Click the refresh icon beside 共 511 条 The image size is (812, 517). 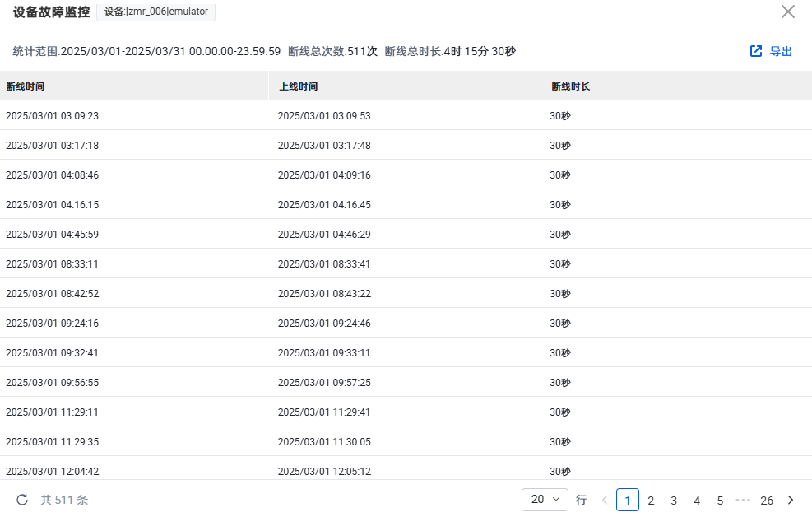(x=22, y=500)
